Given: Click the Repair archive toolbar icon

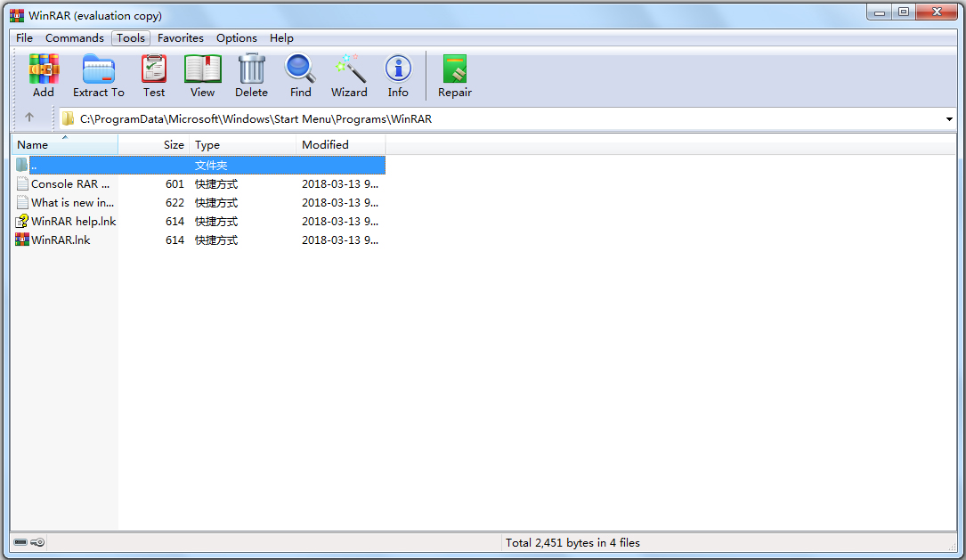Looking at the screenshot, I should (x=455, y=69).
